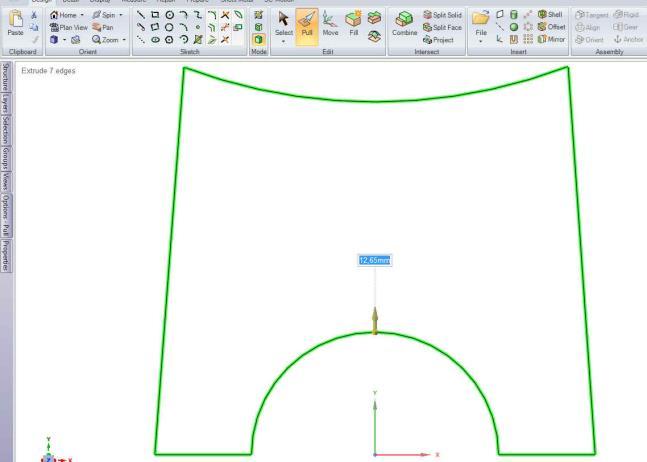Click the Insert Origin icon
Screen dimensions: 647x462
click(500, 39)
